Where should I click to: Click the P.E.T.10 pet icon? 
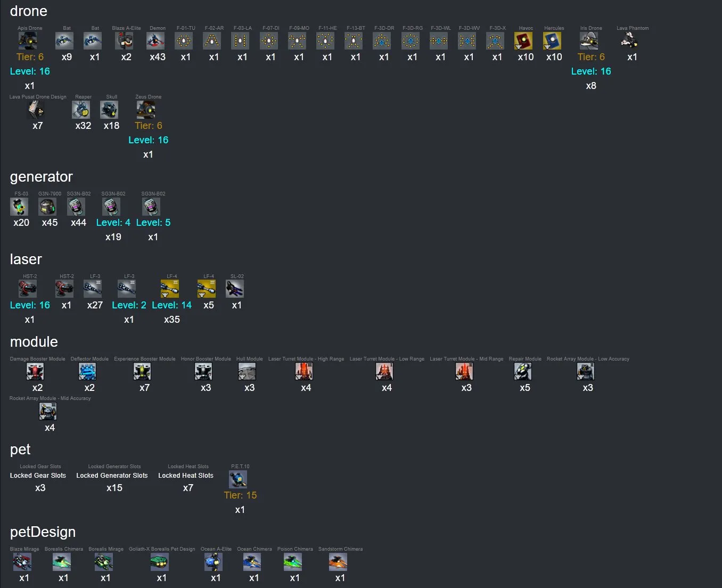click(x=238, y=479)
